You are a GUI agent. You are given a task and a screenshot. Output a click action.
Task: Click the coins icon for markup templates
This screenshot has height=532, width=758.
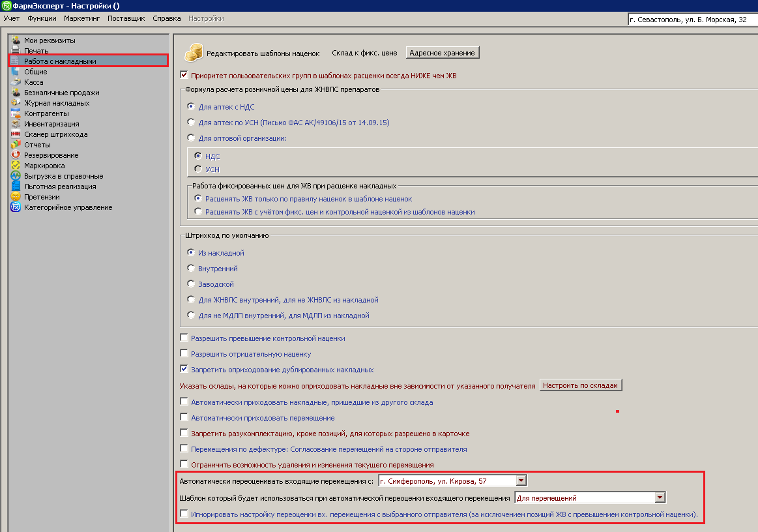pos(194,52)
